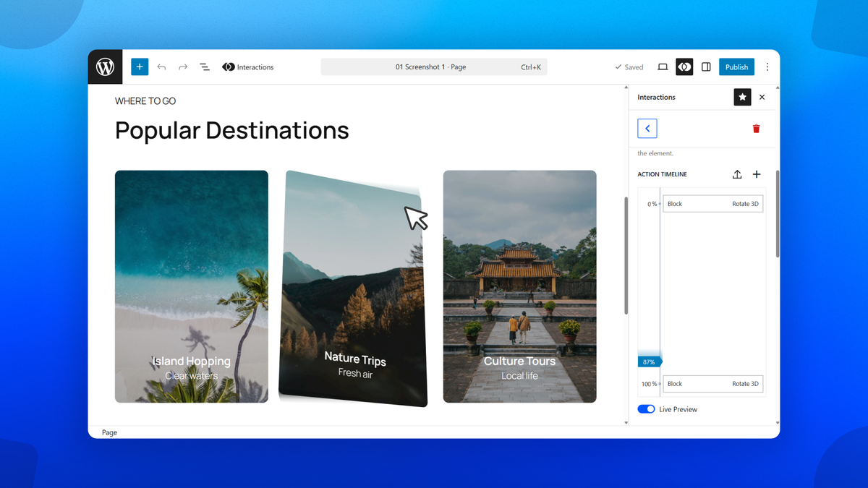Click the Interactions logo icon in the toolbar
Screen dimensions: 868x488
[x=229, y=67]
